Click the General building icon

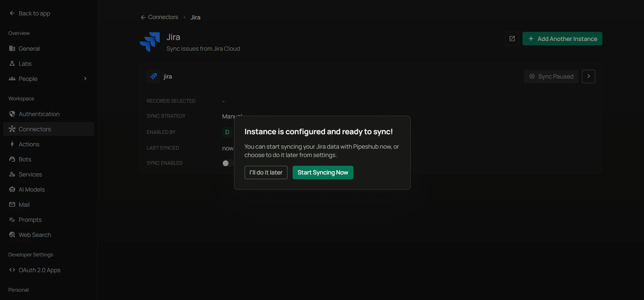click(12, 48)
